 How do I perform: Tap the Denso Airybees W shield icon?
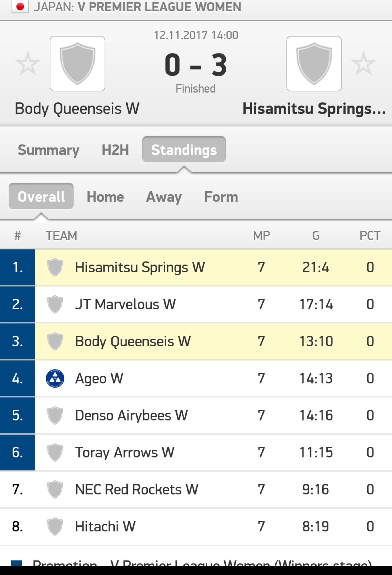tap(55, 415)
